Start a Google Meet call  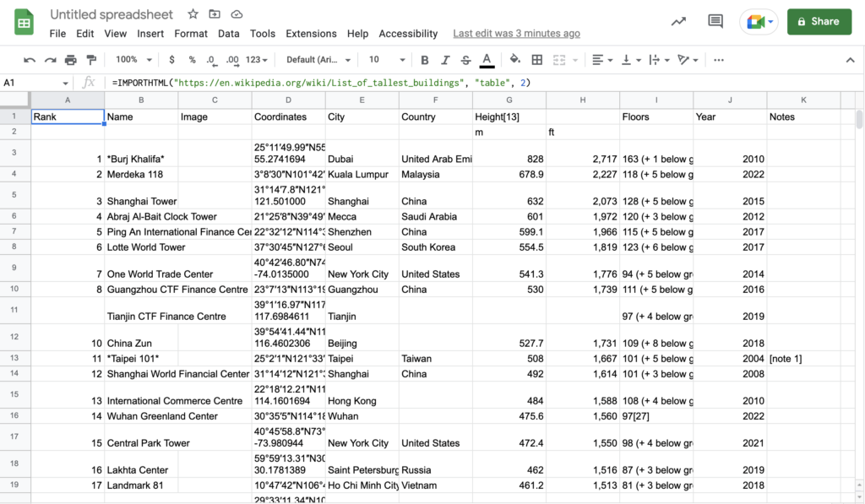759,22
